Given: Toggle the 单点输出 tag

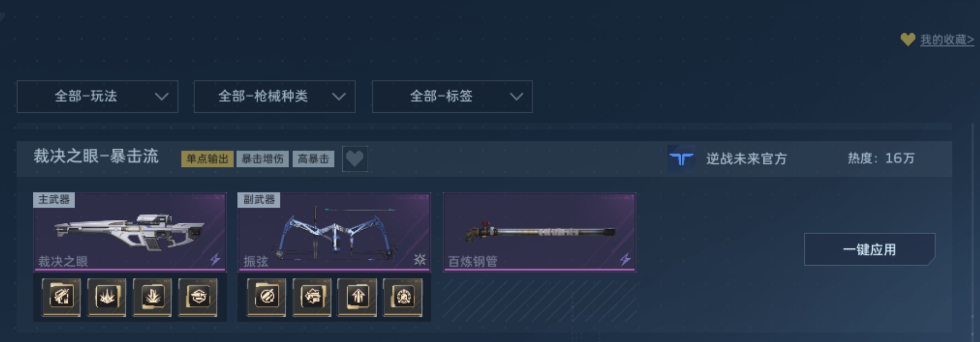Looking at the screenshot, I should pyautogui.click(x=207, y=159).
